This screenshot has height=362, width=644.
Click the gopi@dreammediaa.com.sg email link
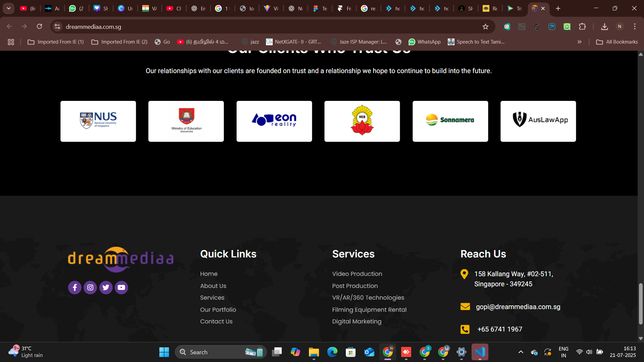click(518, 307)
